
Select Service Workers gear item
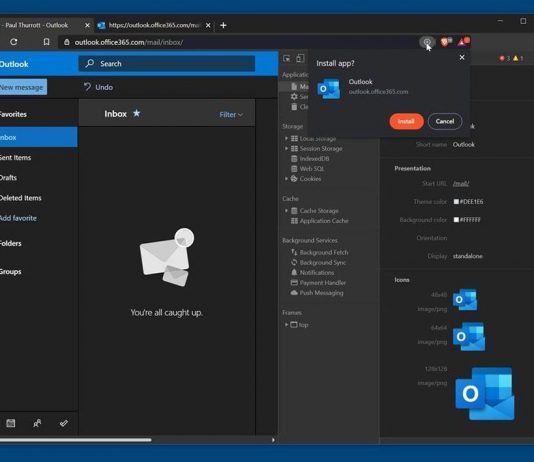coord(300,97)
